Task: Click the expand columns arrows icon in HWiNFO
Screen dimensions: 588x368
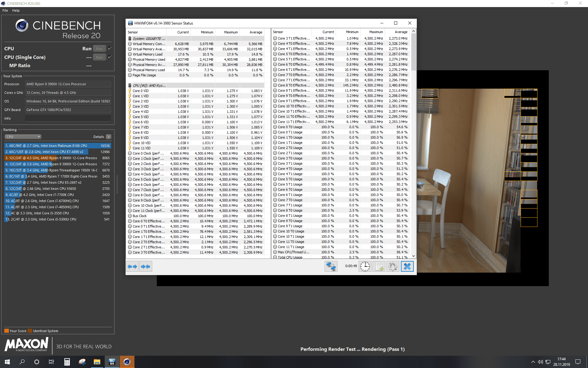Action: click(x=132, y=266)
